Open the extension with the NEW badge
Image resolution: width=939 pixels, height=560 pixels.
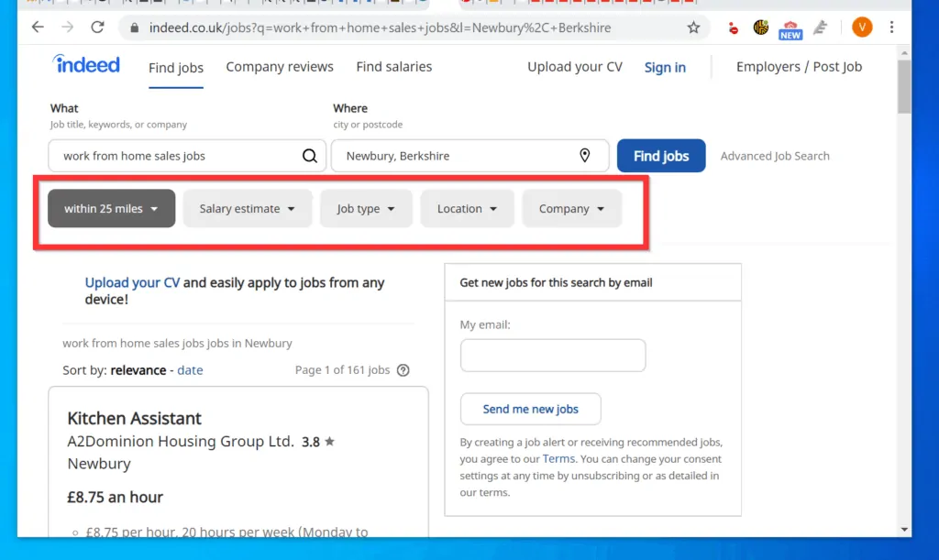790,27
